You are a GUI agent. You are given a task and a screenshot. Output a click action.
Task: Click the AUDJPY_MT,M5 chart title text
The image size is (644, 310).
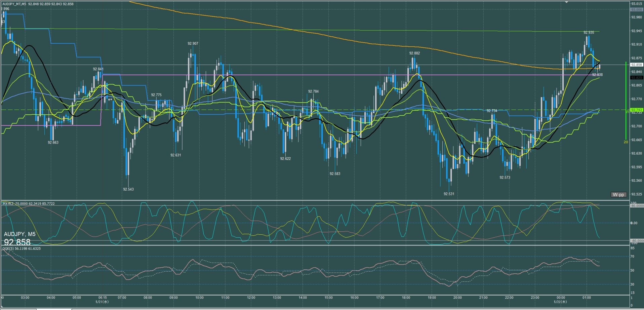[x=14, y=4]
